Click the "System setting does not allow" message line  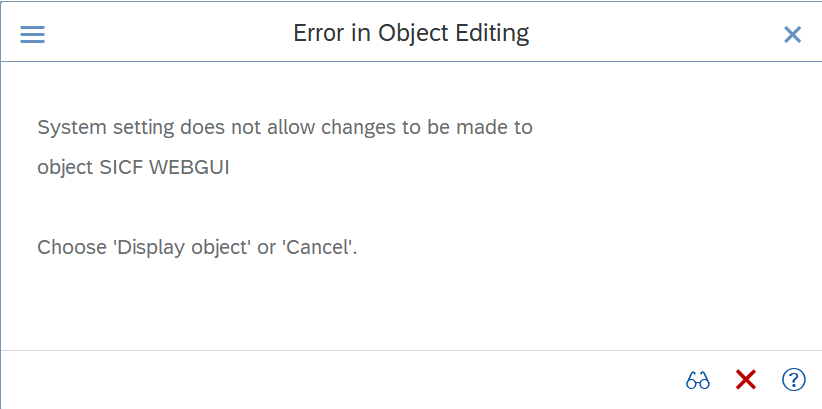point(285,127)
